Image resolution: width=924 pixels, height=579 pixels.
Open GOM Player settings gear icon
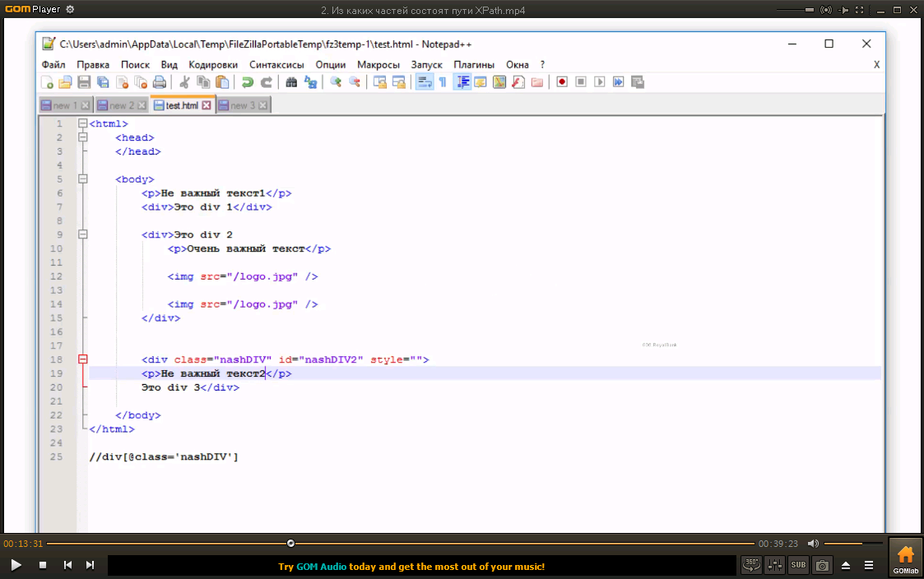tap(70, 10)
